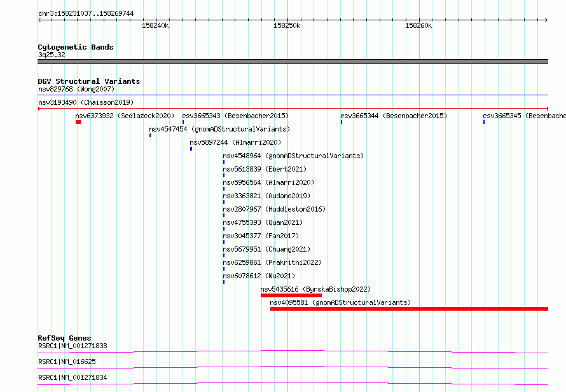Open nsv4095581 (gnomADStructuralVariants) variant label
This screenshot has width=566, height=392.
click(340, 302)
